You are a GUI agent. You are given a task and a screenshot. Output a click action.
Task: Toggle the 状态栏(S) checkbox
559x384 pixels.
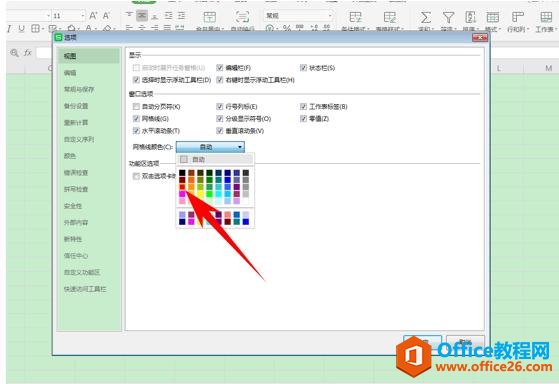pos(303,68)
